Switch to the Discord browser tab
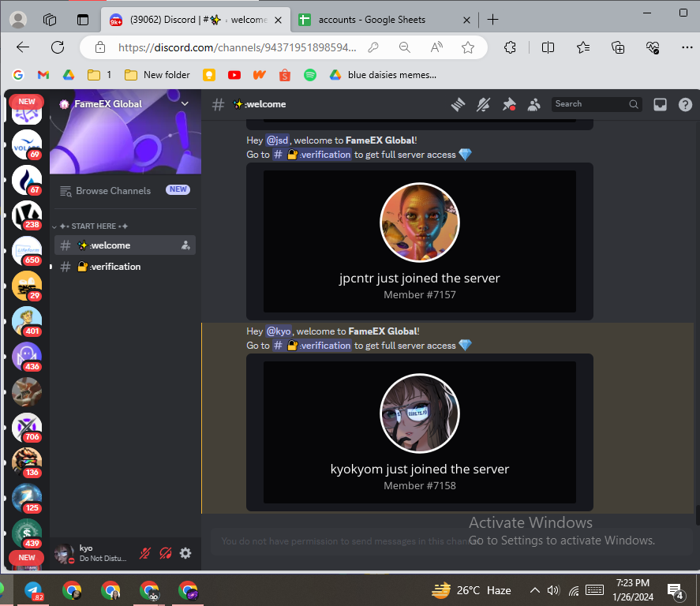 tap(196, 20)
